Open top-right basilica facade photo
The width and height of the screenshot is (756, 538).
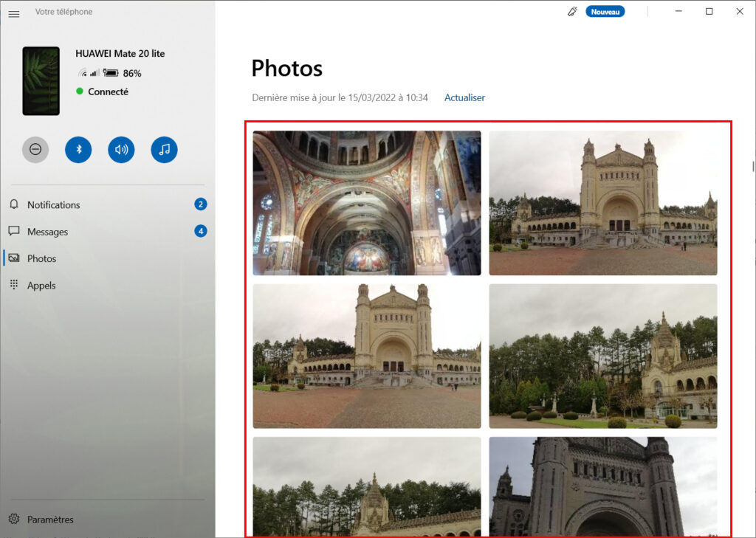(603, 203)
